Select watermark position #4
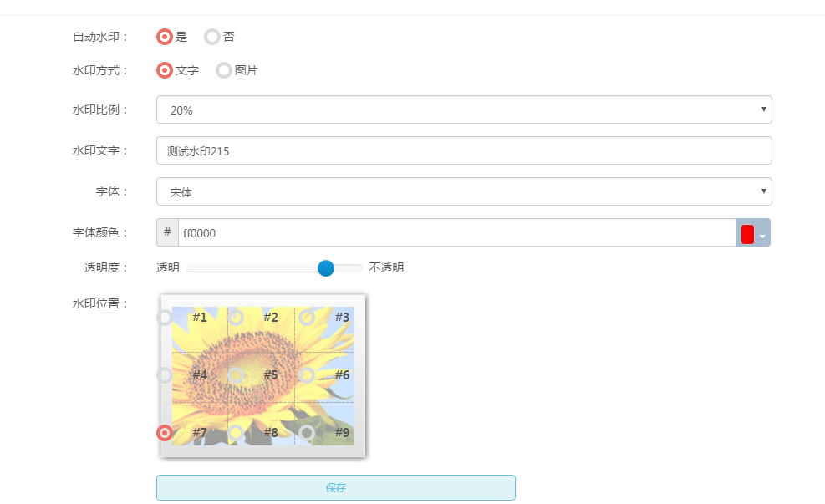Image resolution: width=825 pixels, height=504 pixels. click(x=165, y=375)
